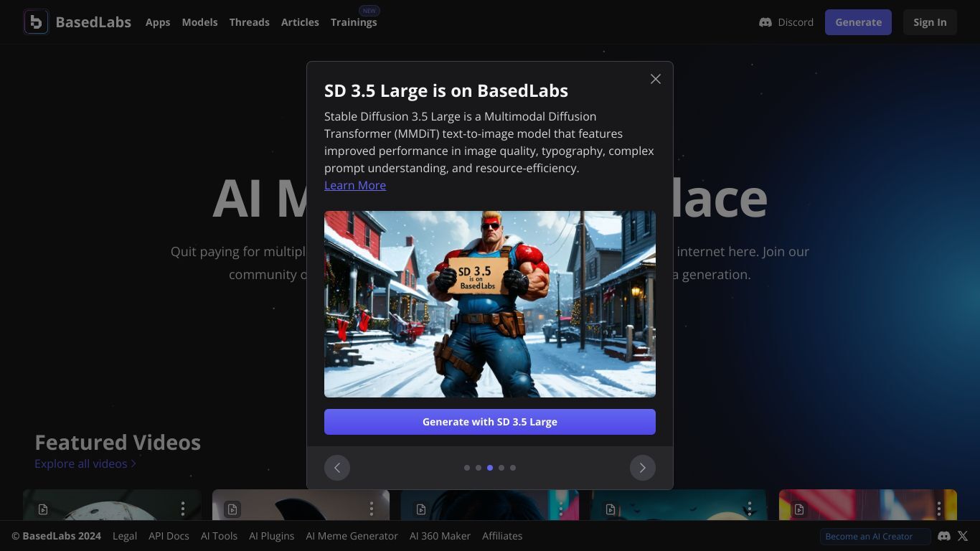Click video type icon on fifth featured card

tap(799, 509)
